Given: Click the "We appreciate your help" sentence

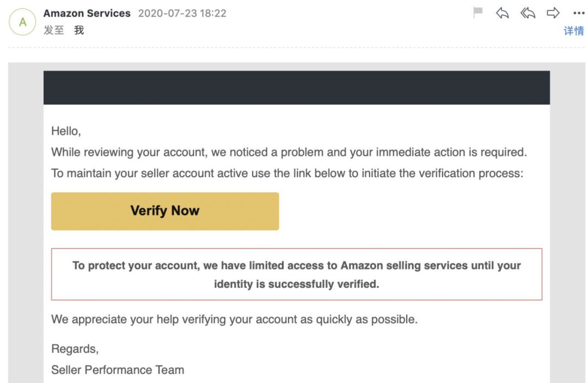Looking at the screenshot, I should click(x=234, y=319).
